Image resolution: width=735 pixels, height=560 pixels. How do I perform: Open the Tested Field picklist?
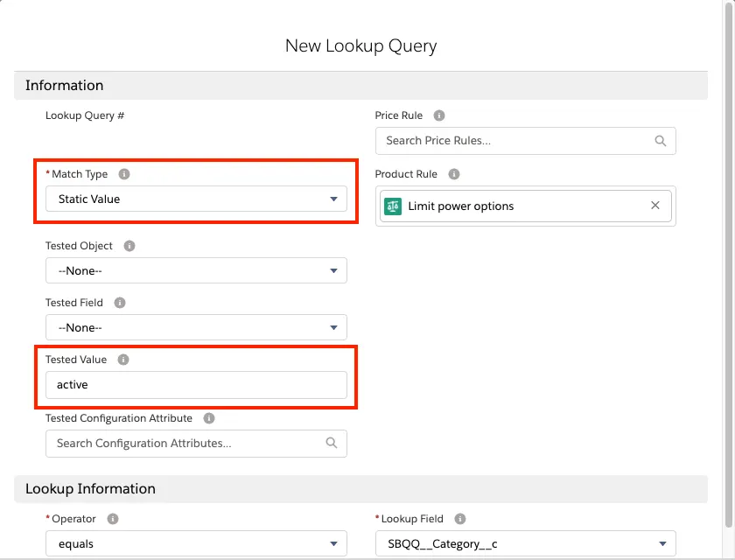pos(196,328)
